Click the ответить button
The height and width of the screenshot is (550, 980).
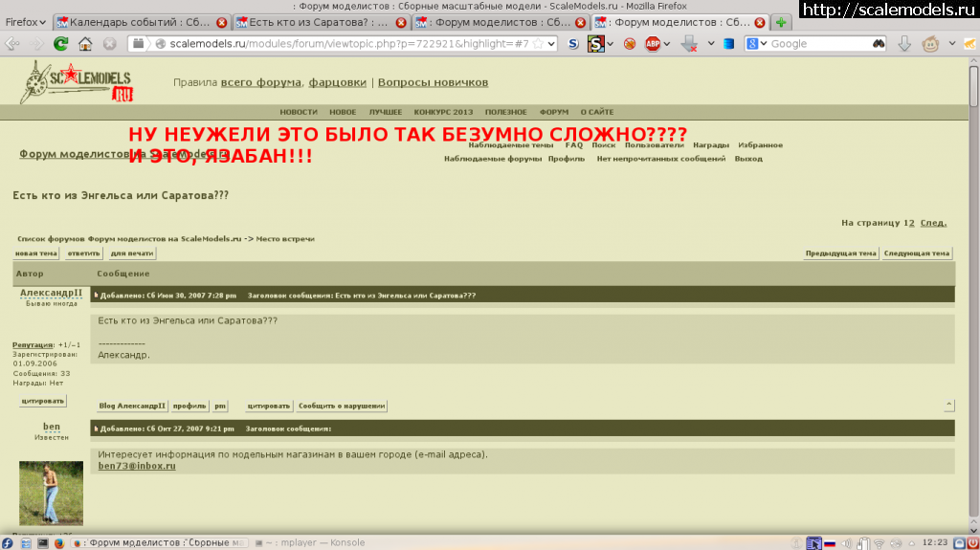(x=84, y=253)
